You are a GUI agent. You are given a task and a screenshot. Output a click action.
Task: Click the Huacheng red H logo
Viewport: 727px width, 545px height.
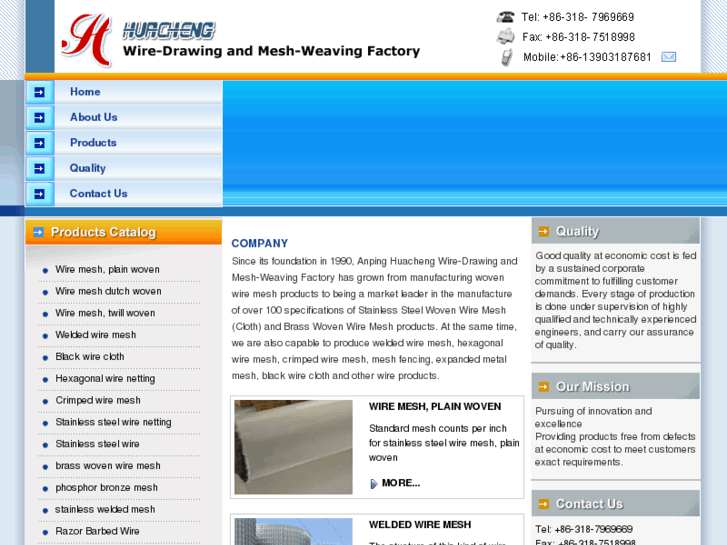click(88, 39)
